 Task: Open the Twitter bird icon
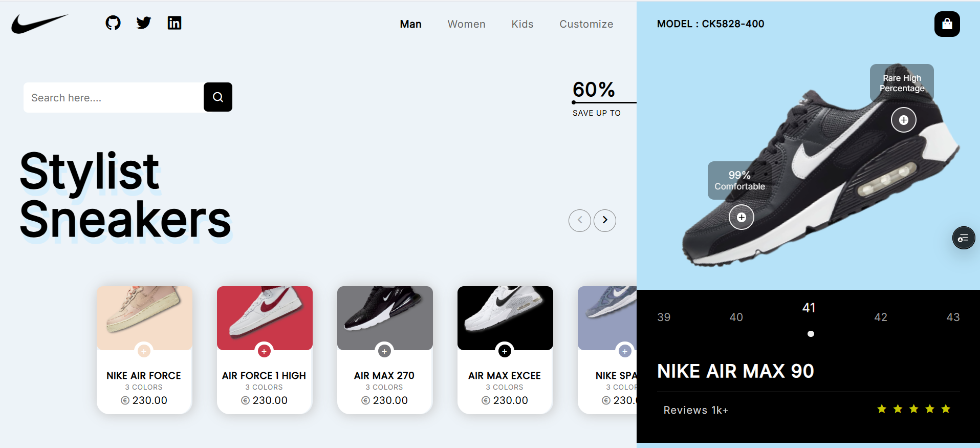coord(144,23)
